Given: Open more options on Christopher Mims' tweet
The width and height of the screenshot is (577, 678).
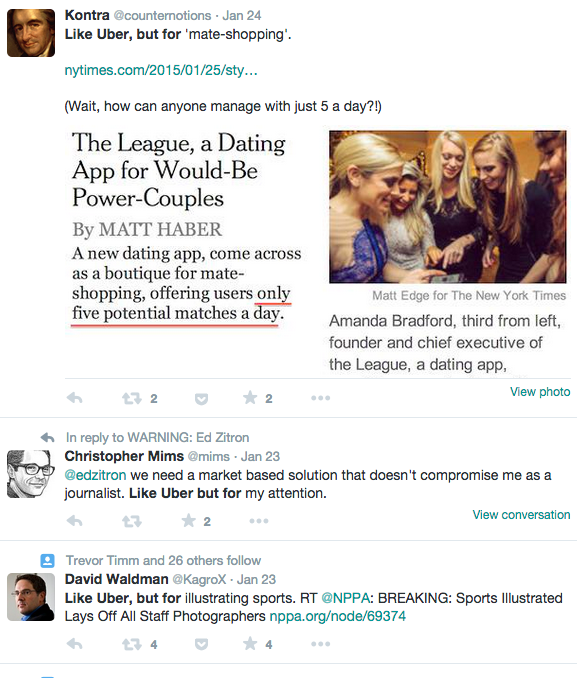Looking at the screenshot, I should coord(259,521).
